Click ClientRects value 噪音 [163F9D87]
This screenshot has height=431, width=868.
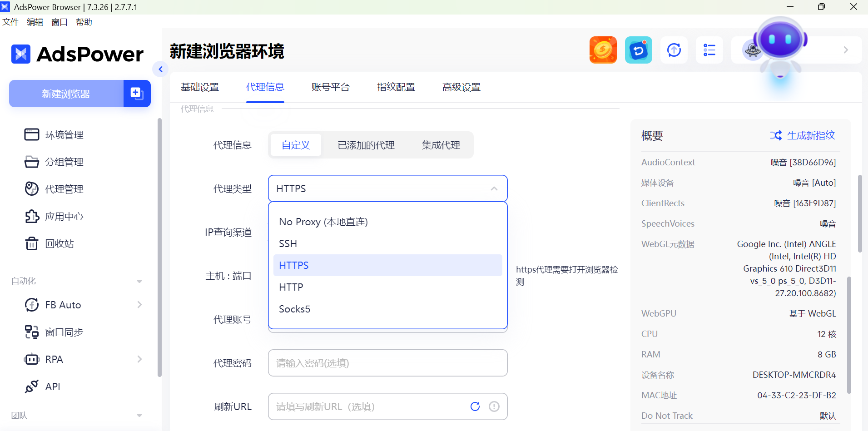pos(805,203)
